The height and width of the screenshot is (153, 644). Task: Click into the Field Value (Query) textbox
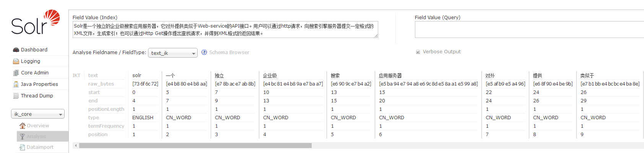[529, 30]
